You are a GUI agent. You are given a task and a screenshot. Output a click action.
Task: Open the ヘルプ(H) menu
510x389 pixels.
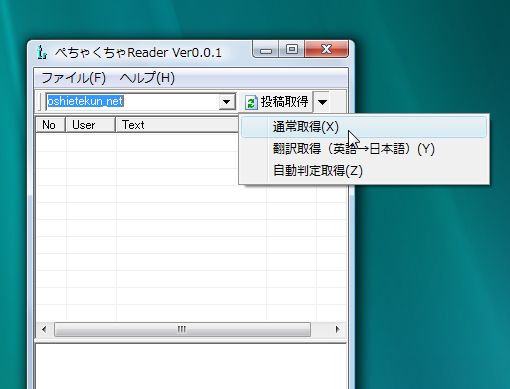(147, 78)
